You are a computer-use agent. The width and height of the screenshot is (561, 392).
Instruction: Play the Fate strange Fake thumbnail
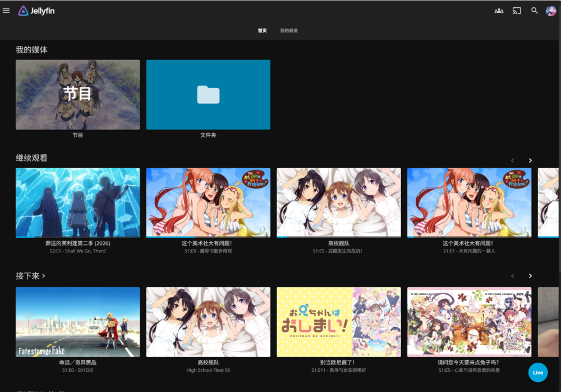77,322
